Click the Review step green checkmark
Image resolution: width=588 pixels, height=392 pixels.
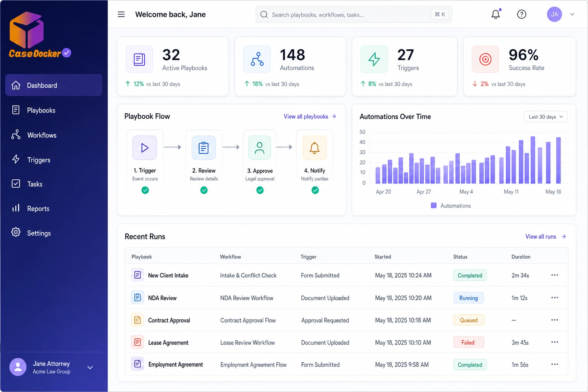[204, 190]
